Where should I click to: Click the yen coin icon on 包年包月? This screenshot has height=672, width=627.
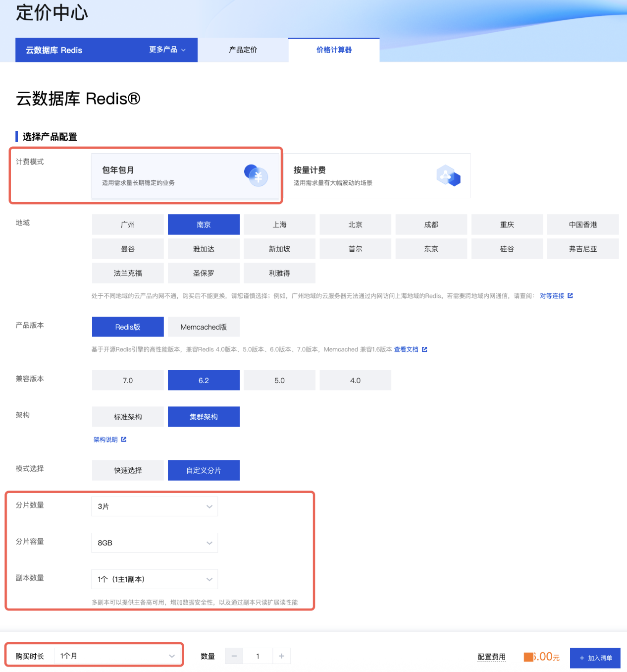coord(256,175)
